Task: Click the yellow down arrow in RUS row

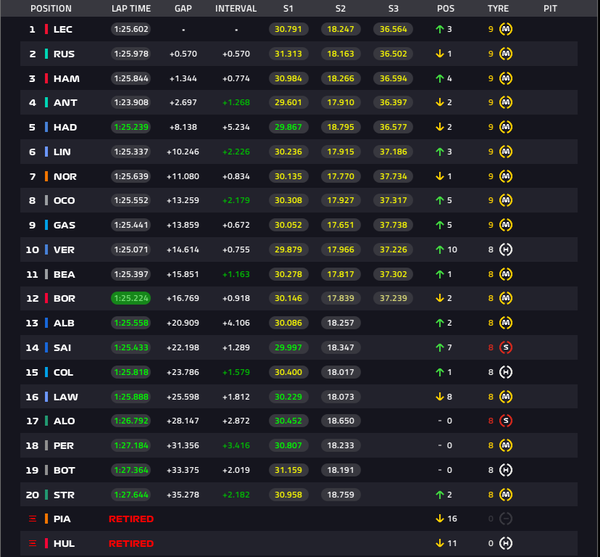Action: (440, 54)
